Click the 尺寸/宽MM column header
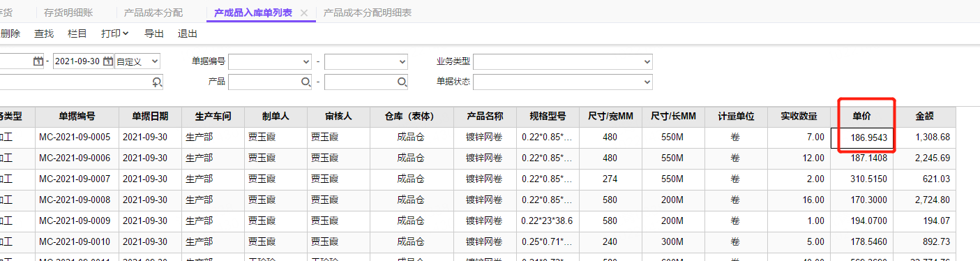The image size is (980, 261). (610, 117)
